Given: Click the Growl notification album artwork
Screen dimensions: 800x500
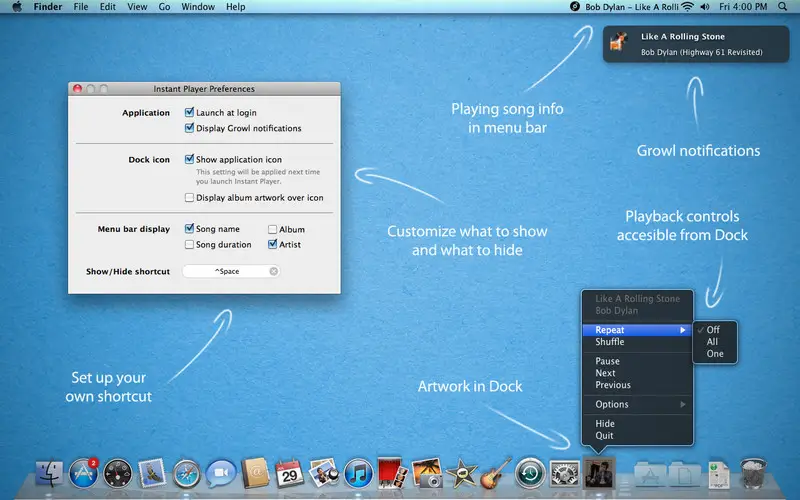Looking at the screenshot, I should pyautogui.click(x=619, y=42).
